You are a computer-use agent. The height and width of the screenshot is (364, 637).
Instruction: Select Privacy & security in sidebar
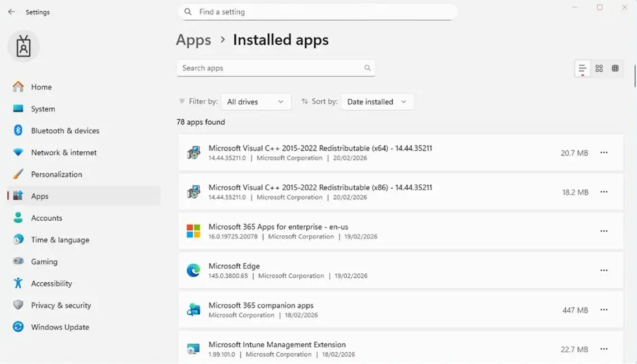click(x=61, y=305)
